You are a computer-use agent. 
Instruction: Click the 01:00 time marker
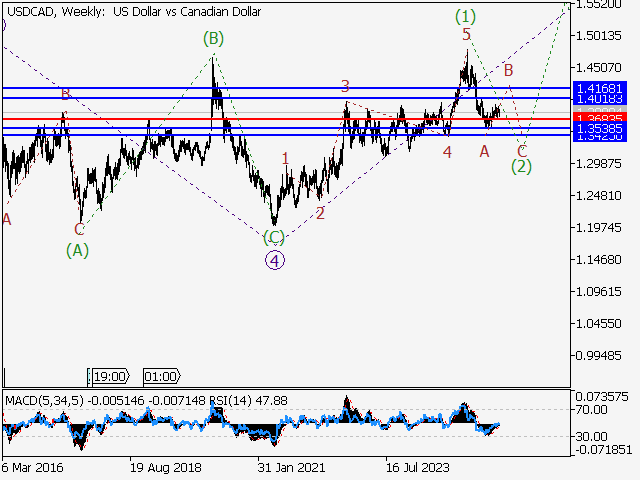(x=161, y=377)
